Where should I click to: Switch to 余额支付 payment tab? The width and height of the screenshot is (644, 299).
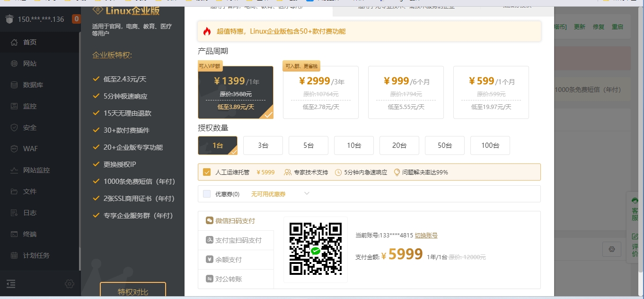pos(236,260)
